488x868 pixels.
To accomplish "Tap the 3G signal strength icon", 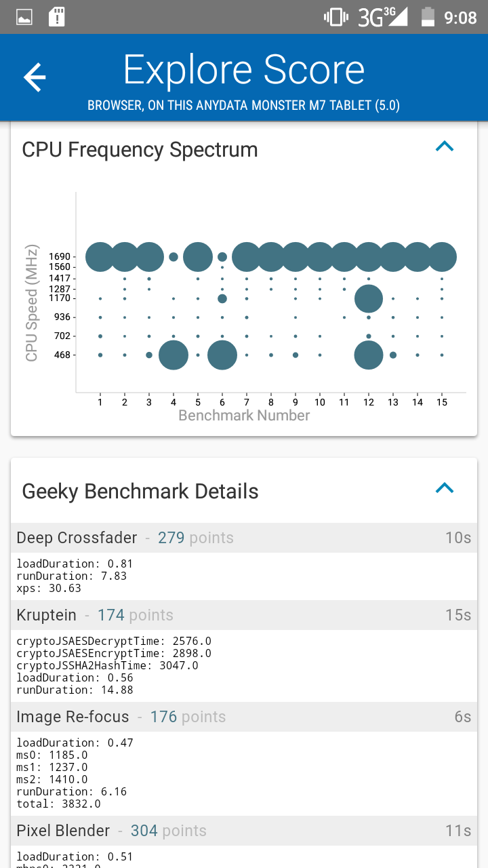I will (384, 17).
